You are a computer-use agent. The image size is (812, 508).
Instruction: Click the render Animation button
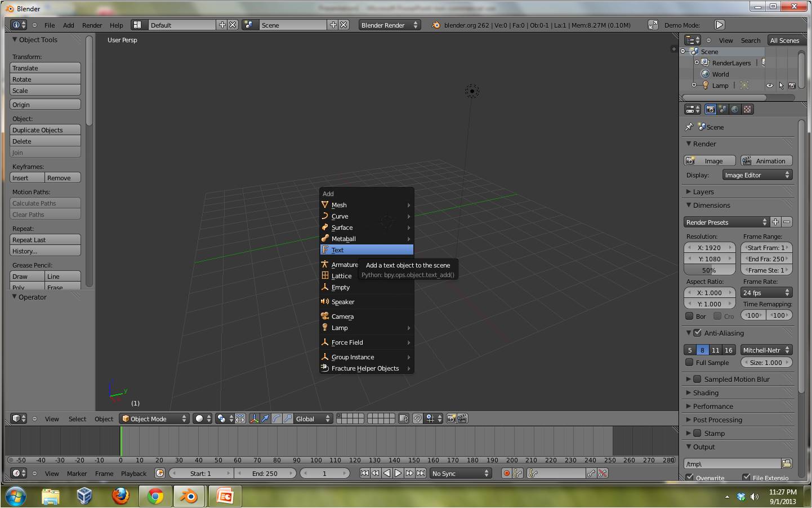point(766,161)
